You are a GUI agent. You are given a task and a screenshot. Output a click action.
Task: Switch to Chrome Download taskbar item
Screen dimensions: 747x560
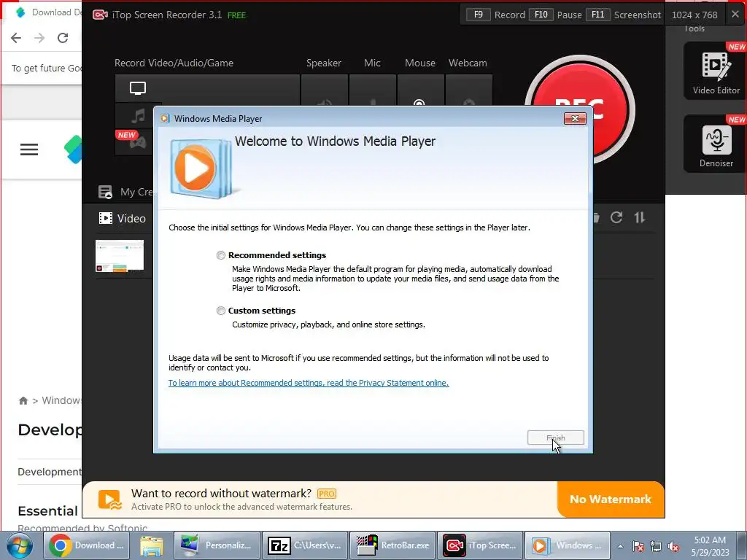88,545
